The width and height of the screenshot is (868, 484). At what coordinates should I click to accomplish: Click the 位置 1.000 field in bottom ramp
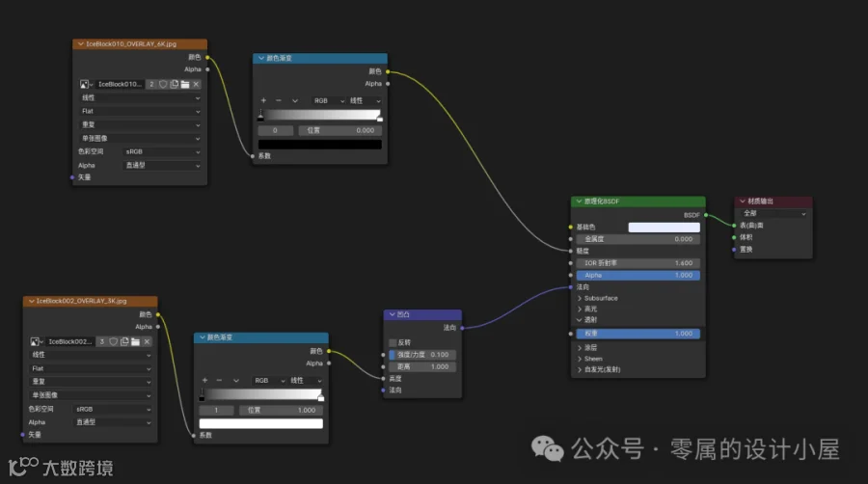click(281, 410)
